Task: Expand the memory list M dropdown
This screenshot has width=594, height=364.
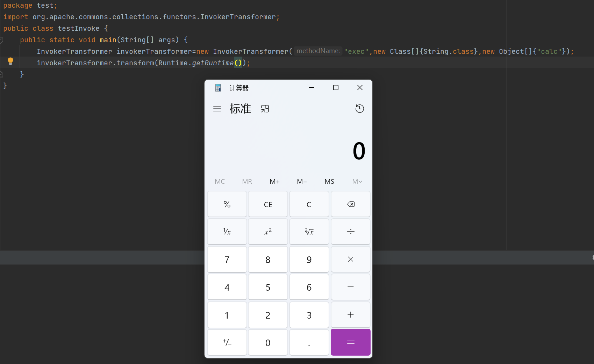Action: pos(357,181)
